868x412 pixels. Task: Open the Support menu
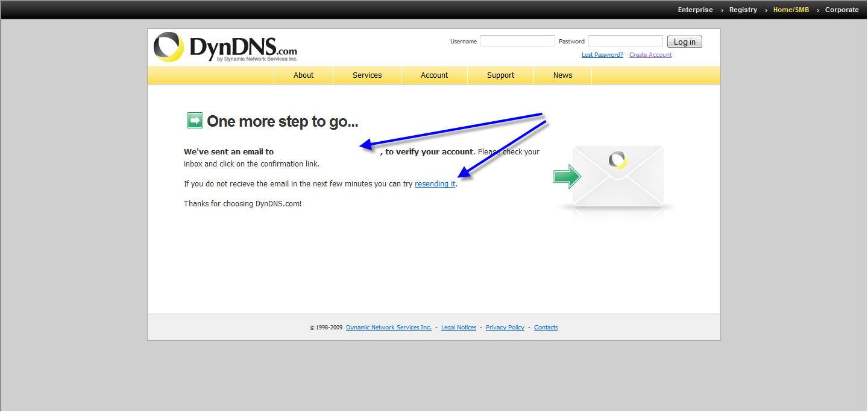[x=500, y=75]
